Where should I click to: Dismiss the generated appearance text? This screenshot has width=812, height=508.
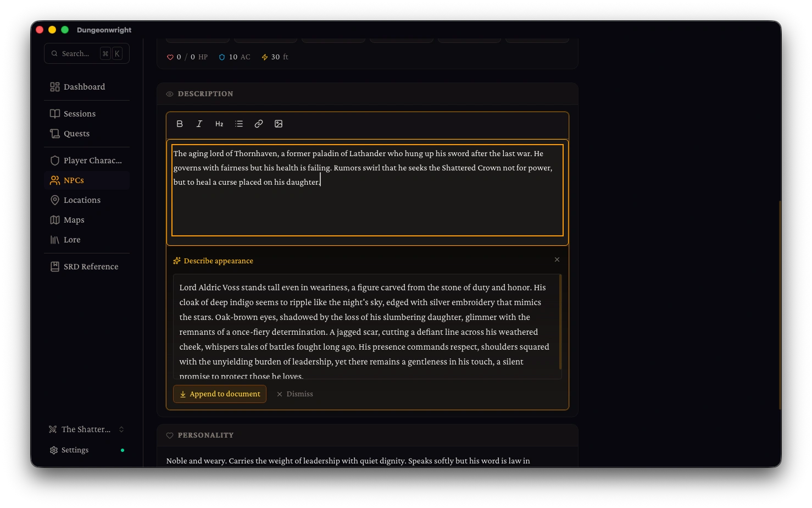(x=295, y=394)
